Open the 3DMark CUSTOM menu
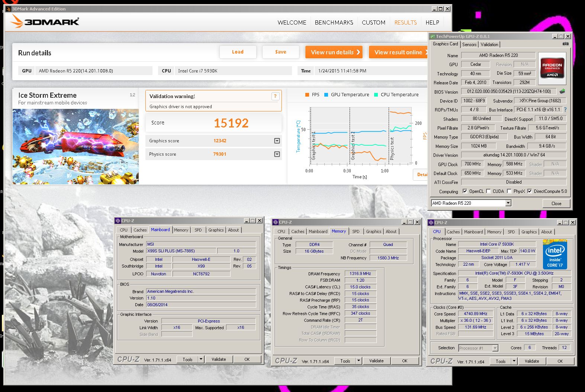The image size is (585, 392). pos(373,23)
